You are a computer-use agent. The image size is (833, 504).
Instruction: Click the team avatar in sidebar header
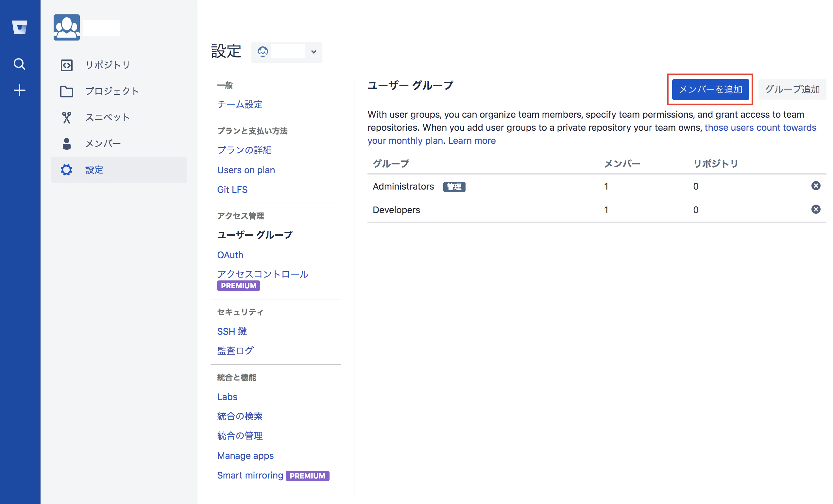click(x=67, y=27)
